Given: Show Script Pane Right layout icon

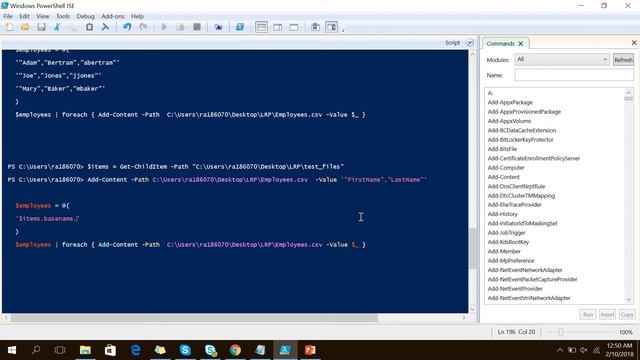Looking at the screenshot, I should coord(278,27).
